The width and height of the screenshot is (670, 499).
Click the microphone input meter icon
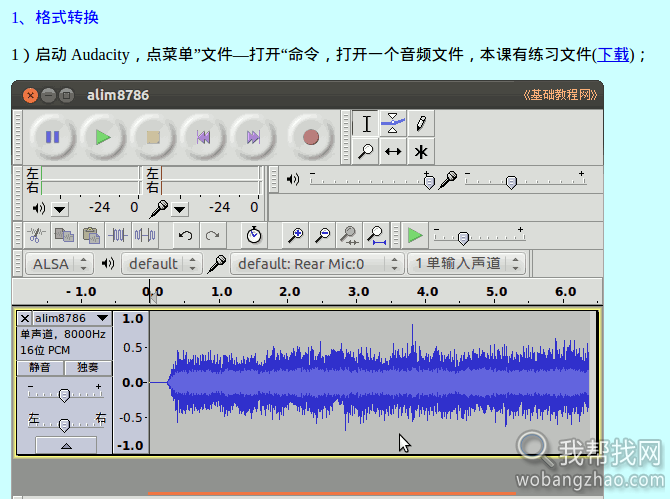[x=159, y=209]
